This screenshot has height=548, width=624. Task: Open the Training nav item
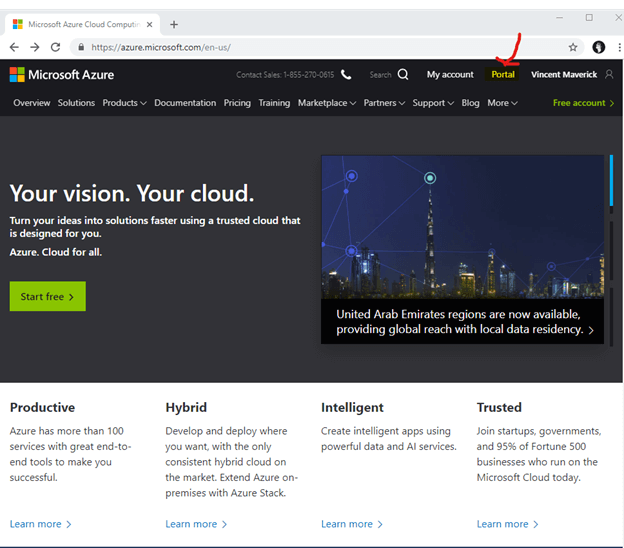[274, 103]
